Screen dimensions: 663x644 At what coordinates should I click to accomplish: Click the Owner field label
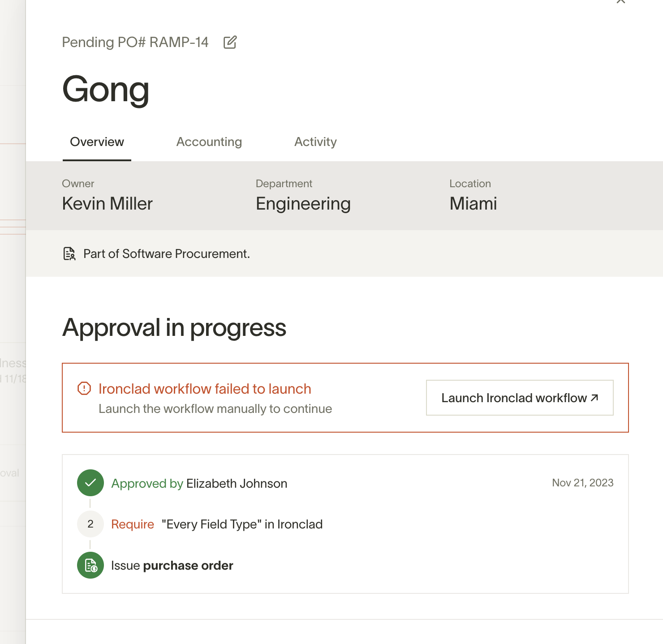(x=78, y=184)
